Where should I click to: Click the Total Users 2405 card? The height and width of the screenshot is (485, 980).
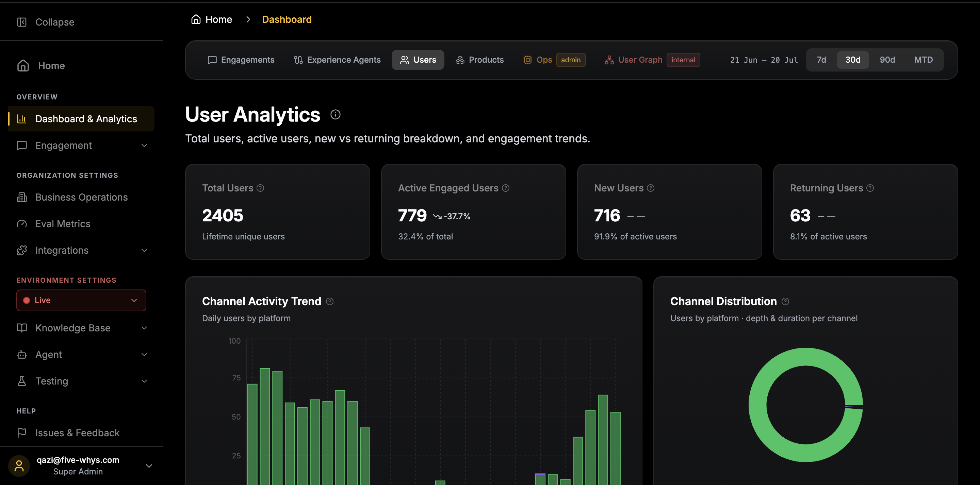coord(277,212)
